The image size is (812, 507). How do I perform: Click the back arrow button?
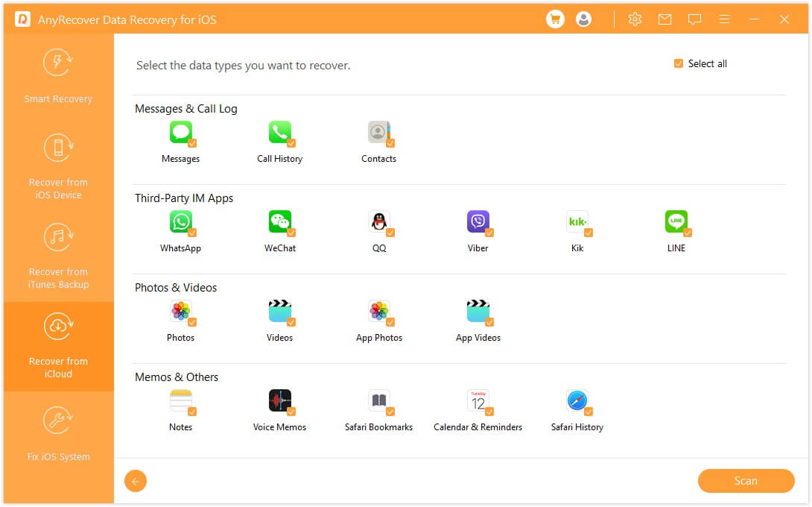(x=135, y=481)
